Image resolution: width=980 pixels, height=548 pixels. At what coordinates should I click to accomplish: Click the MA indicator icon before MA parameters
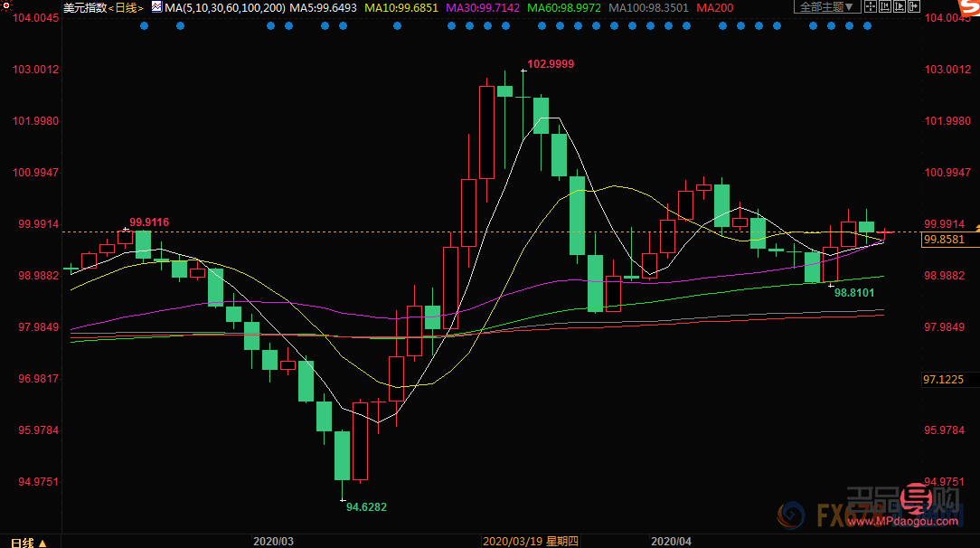click(156, 7)
